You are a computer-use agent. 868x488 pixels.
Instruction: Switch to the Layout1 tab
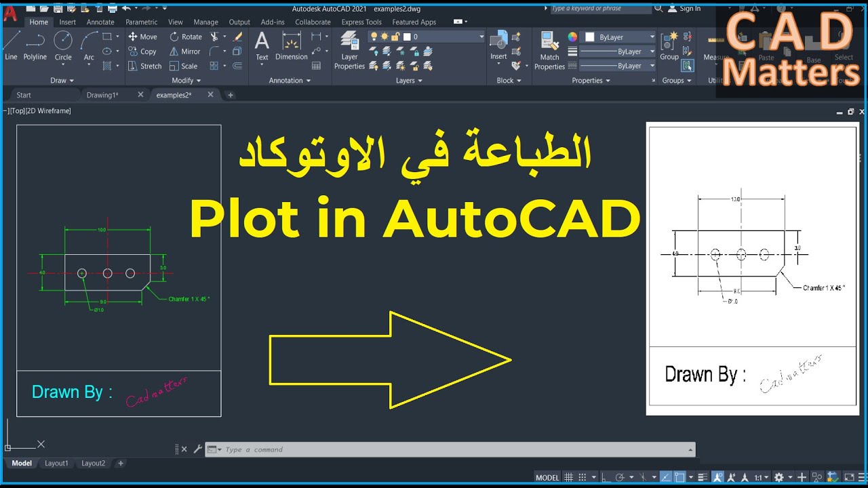[56, 463]
